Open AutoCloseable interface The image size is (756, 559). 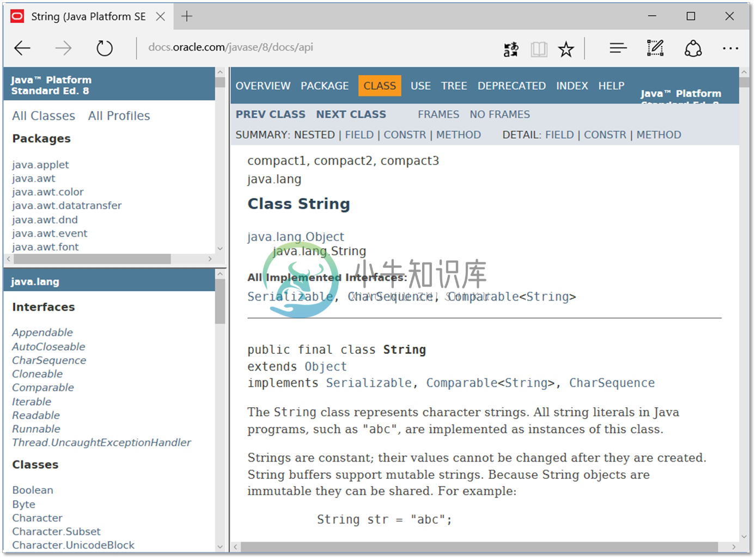click(x=48, y=347)
